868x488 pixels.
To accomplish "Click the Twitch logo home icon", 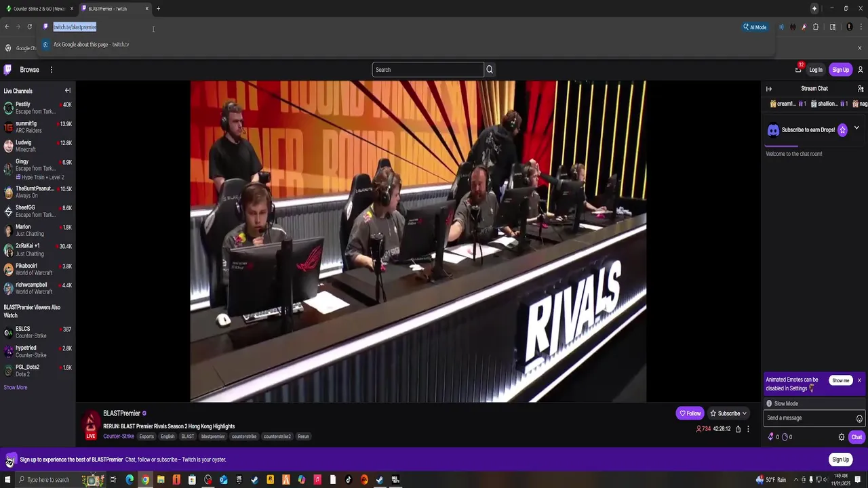I will coord(7,69).
